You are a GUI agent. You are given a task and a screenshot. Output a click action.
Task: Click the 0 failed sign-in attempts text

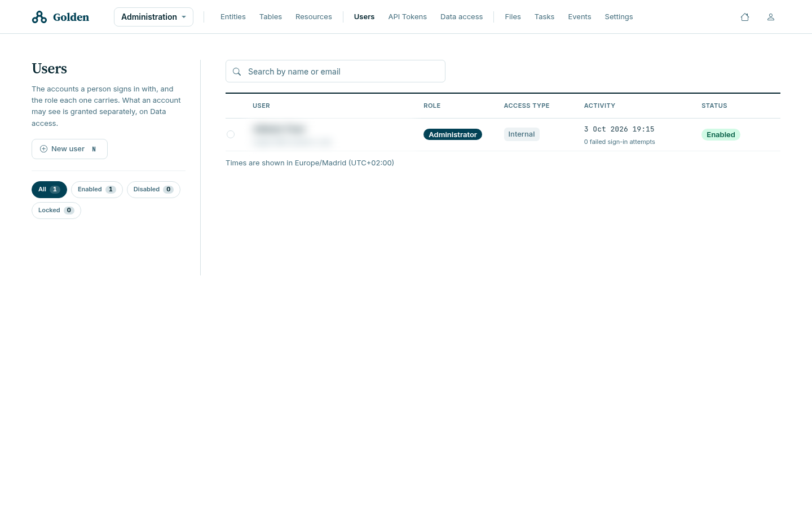click(620, 142)
